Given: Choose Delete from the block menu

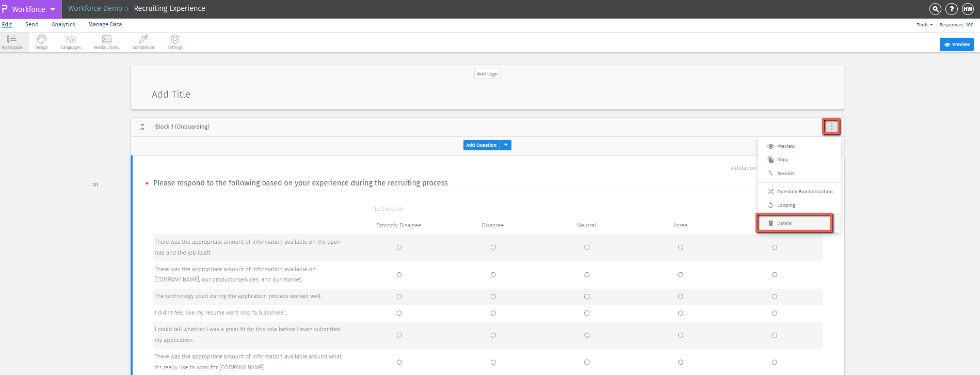Looking at the screenshot, I should point(784,223).
